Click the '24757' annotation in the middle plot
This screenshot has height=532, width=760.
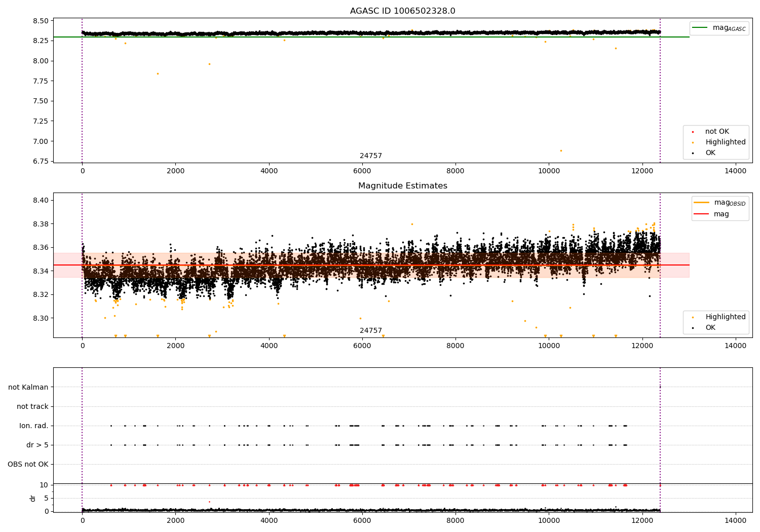coord(371,331)
